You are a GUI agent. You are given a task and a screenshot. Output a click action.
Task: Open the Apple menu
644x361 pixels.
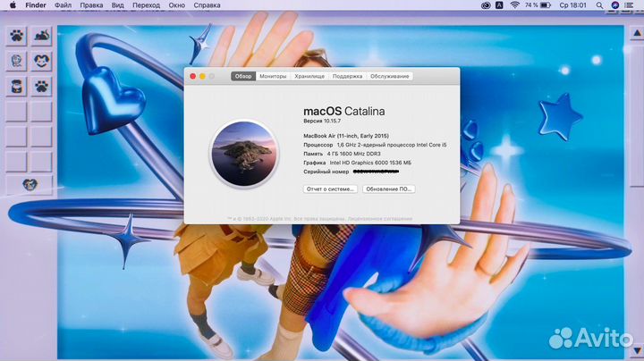13,5
